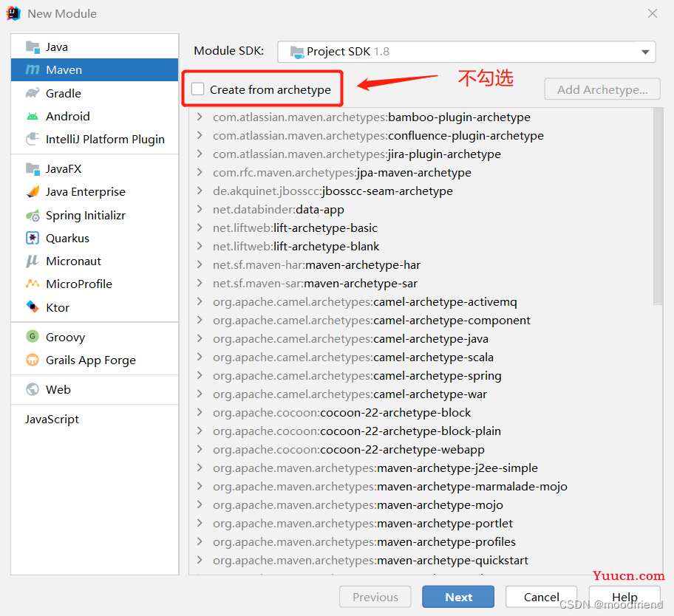Click the Cancel button
The height and width of the screenshot is (616, 674).
pyautogui.click(x=541, y=597)
